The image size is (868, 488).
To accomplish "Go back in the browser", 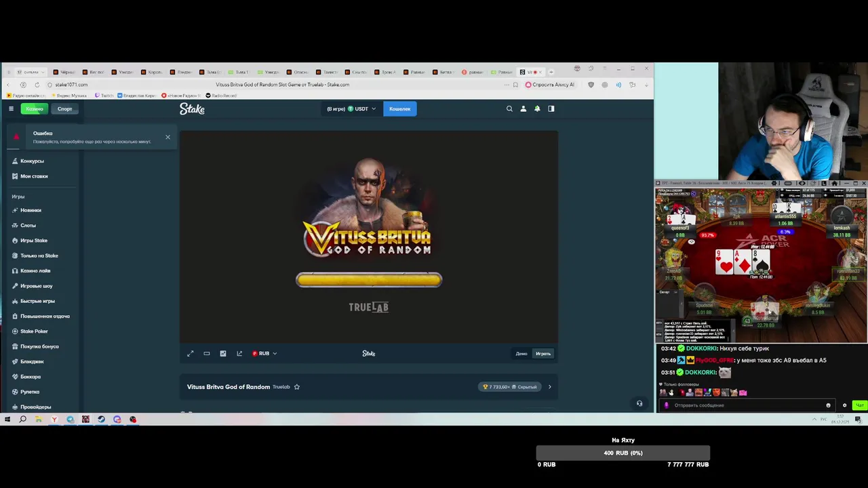I will click(x=8, y=85).
